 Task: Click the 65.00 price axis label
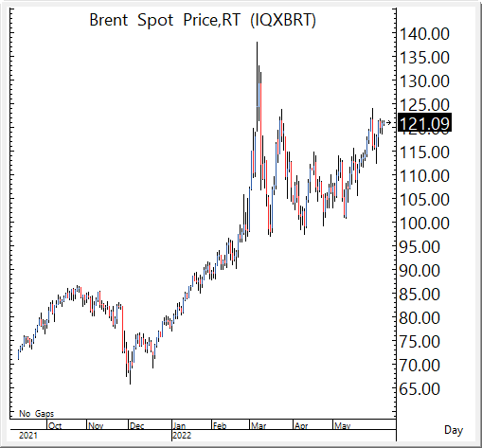(420, 389)
